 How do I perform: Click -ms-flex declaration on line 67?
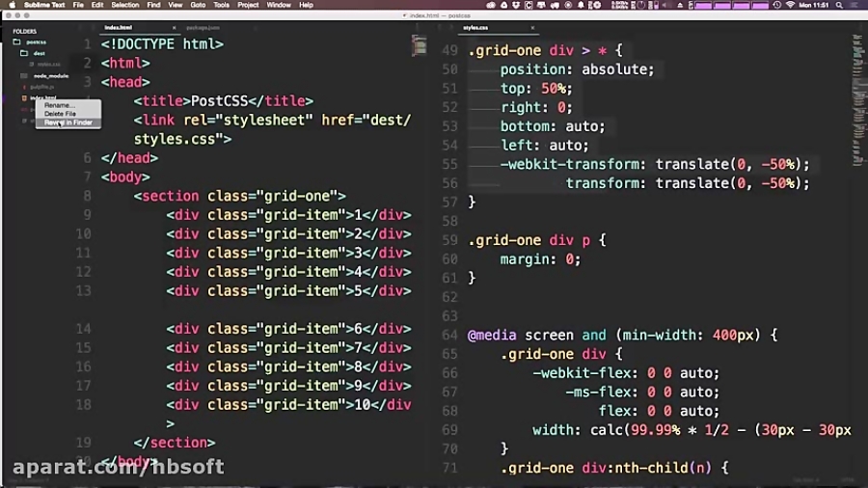[642, 393]
